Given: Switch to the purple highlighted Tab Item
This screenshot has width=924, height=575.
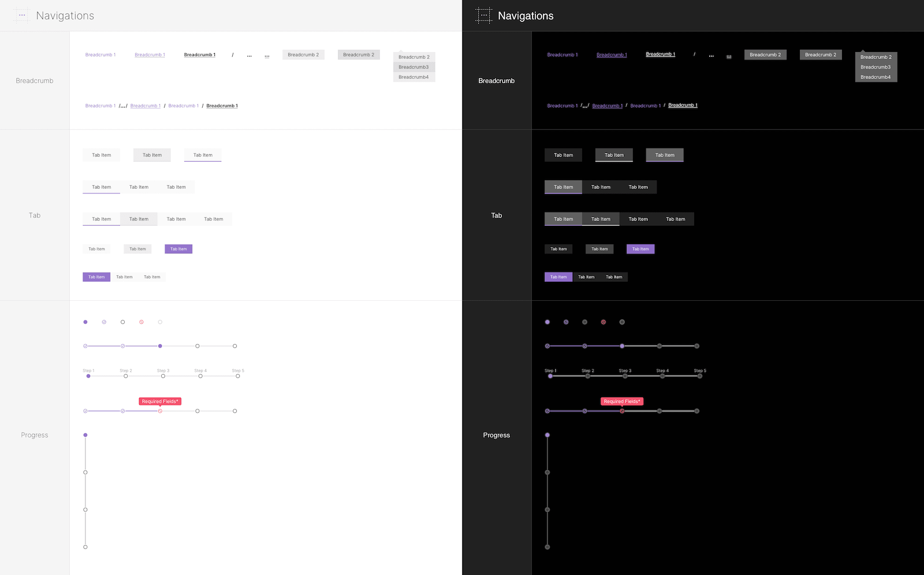Looking at the screenshot, I should (178, 249).
